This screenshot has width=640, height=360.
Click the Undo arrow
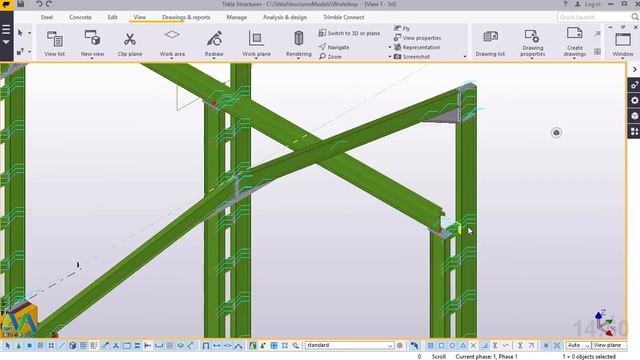(39, 4)
